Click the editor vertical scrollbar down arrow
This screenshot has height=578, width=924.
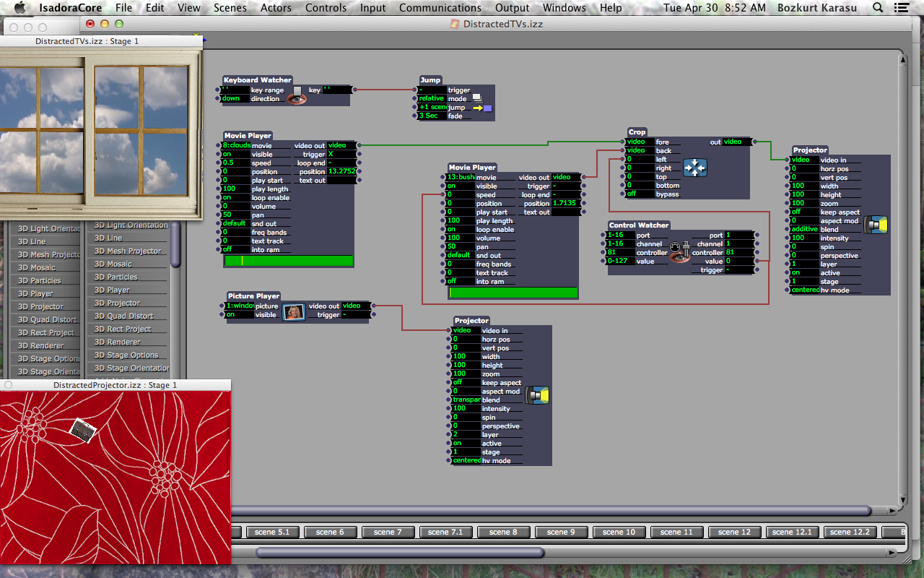tap(902, 499)
